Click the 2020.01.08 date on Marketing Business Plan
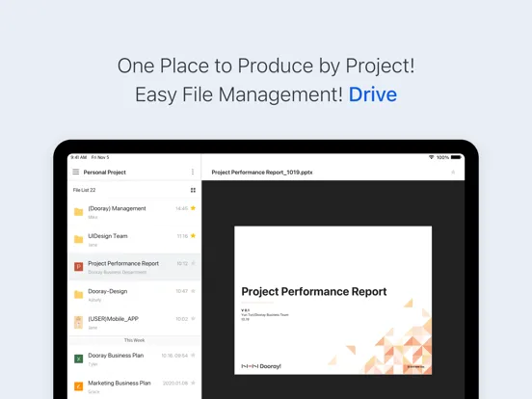Viewport: 532px width, 399px height. tap(175, 383)
